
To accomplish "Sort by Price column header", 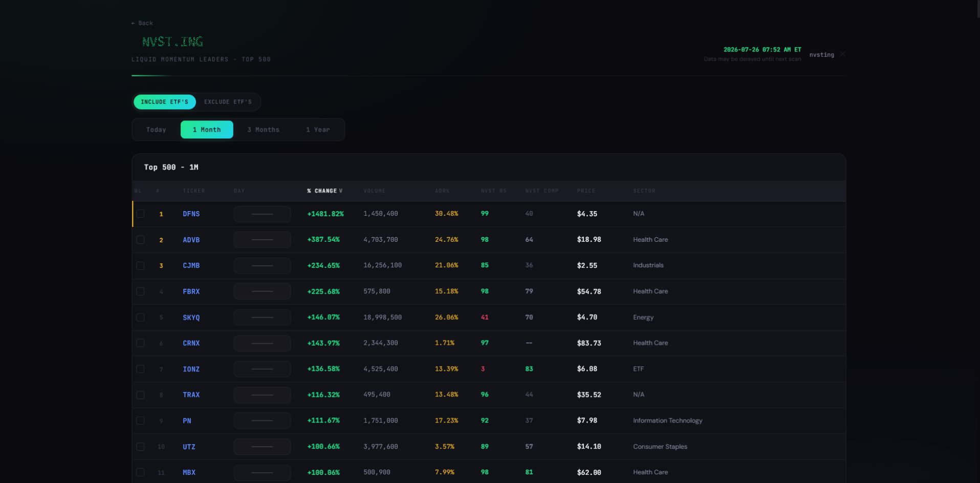I will tap(586, 191).
